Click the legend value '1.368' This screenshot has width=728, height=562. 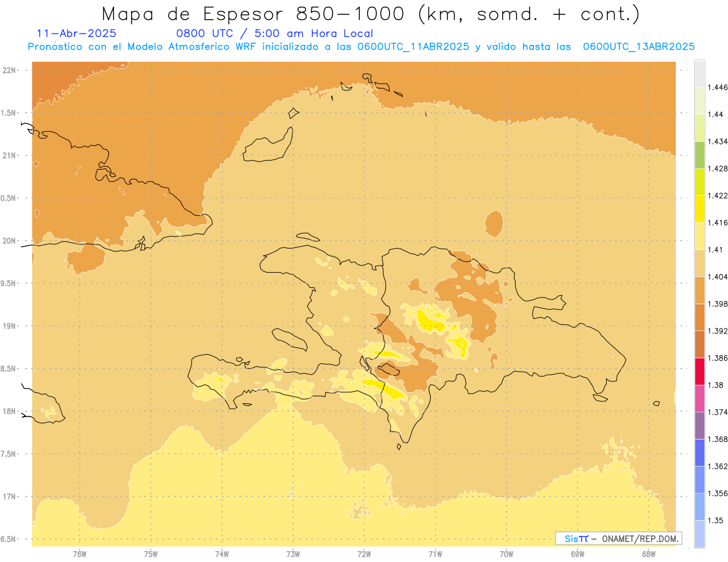(x=718, y=439)
